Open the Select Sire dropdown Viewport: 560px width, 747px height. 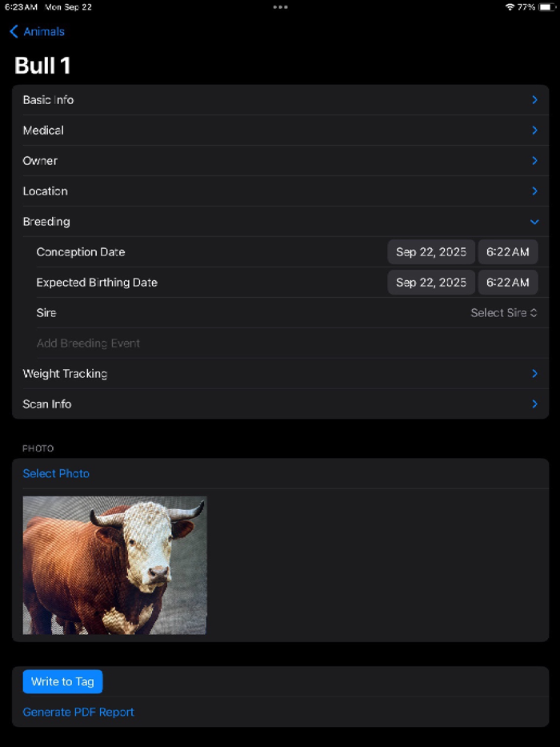pyautogui.click(x=504, y=312)
